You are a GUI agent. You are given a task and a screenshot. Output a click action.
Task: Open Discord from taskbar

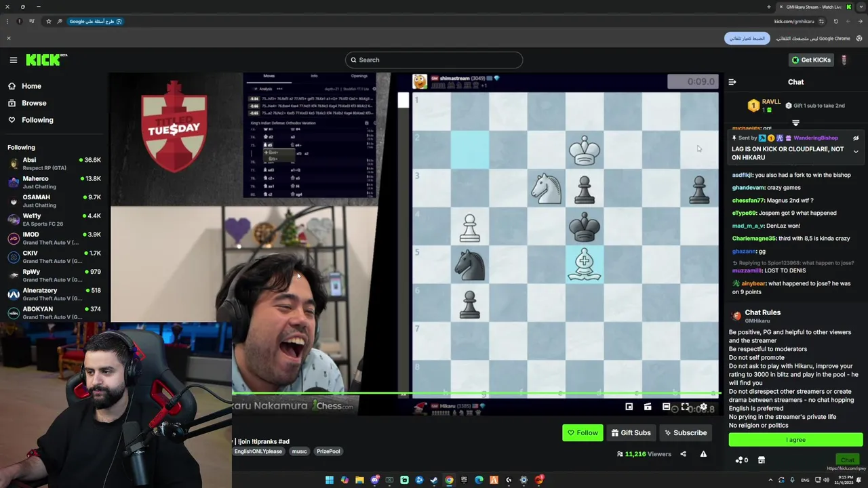coord(374,480)
